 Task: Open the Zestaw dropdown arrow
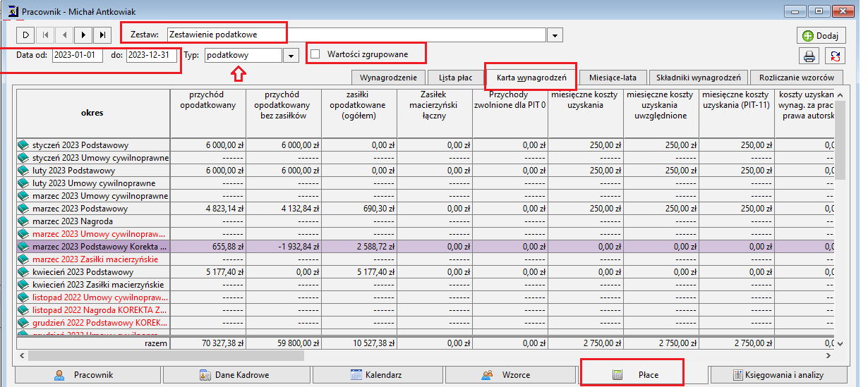pos(555,35)
